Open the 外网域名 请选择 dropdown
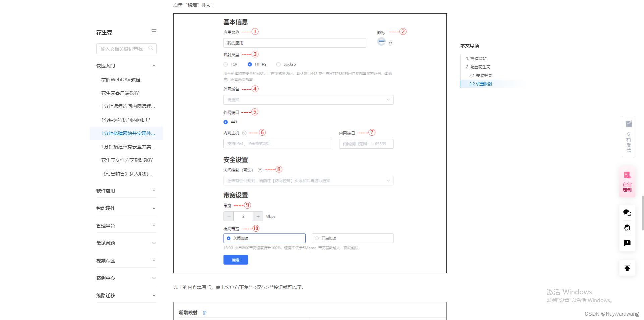The width and height of the screenshot is (644, 320). pos(308,100)
